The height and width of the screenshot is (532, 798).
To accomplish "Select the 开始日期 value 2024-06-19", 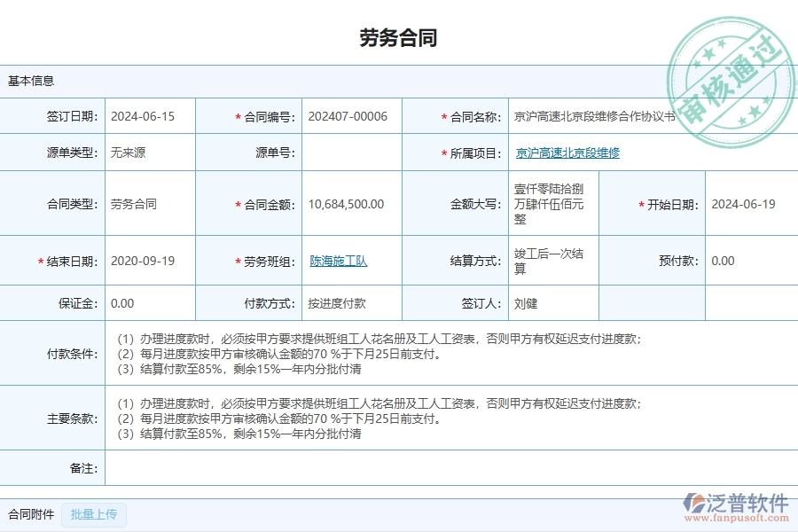I will 746,203.
